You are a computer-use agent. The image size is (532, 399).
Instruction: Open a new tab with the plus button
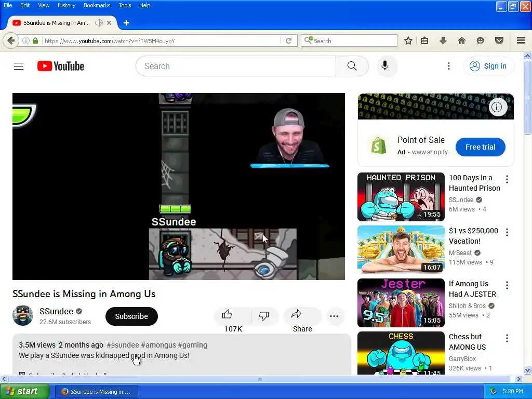click(126, 23)
